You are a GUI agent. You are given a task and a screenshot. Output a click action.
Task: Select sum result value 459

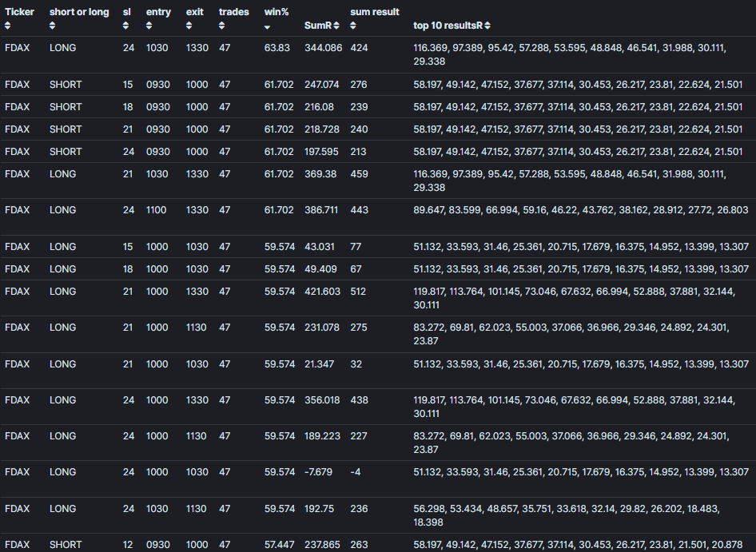click(359, 173)
